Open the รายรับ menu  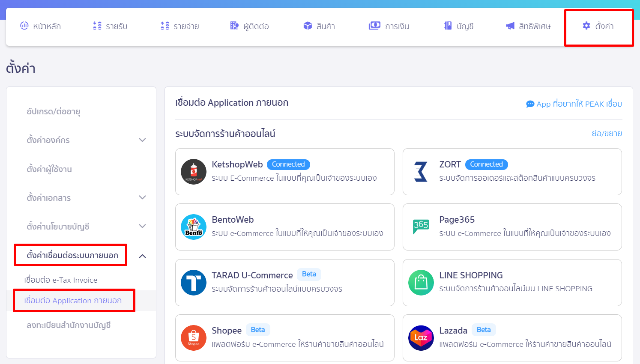pyautogui.click(x=117, y=26)
